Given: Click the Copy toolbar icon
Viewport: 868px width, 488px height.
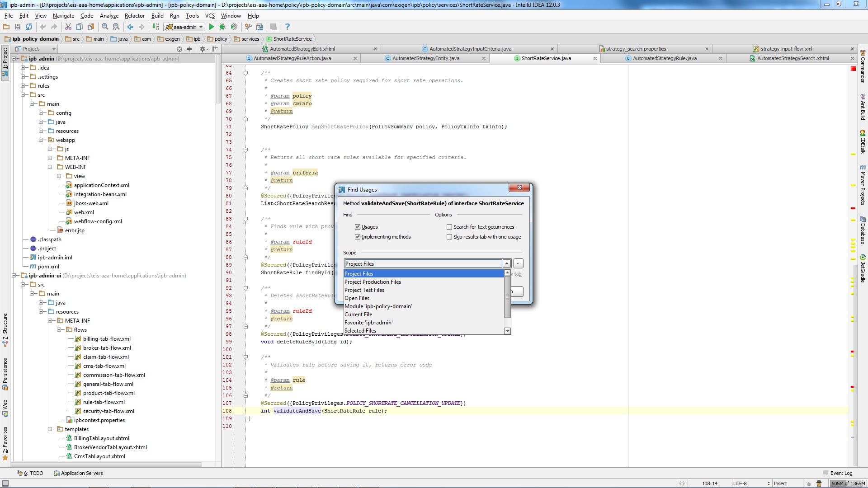Looking at the screenshot, I should tap(80, 27).
